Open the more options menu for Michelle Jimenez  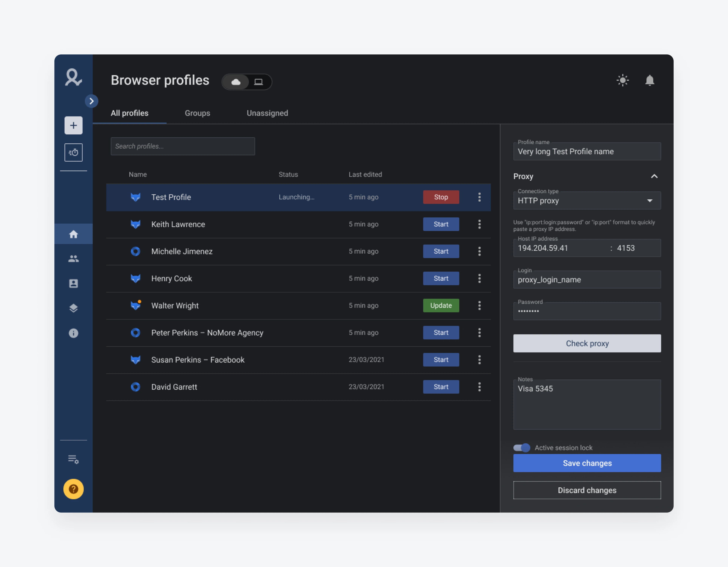[479, 251]
